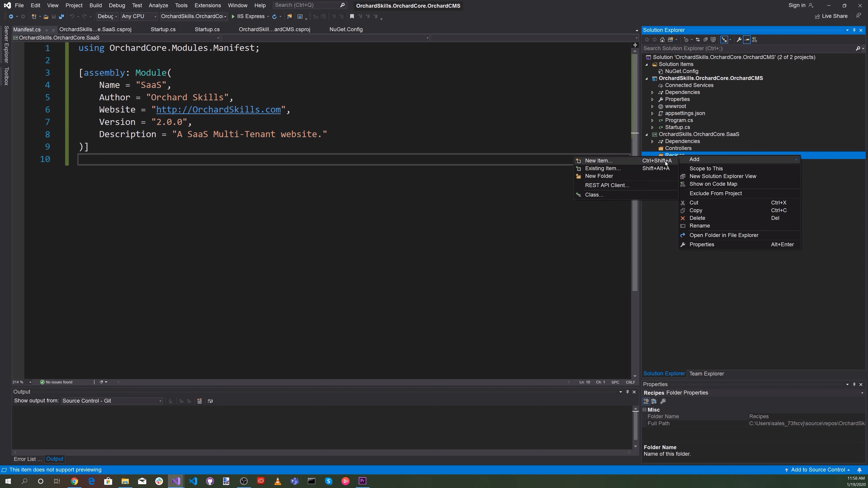
Task: Toggle Word Wrap in Output panel
Action: [210, 401]
